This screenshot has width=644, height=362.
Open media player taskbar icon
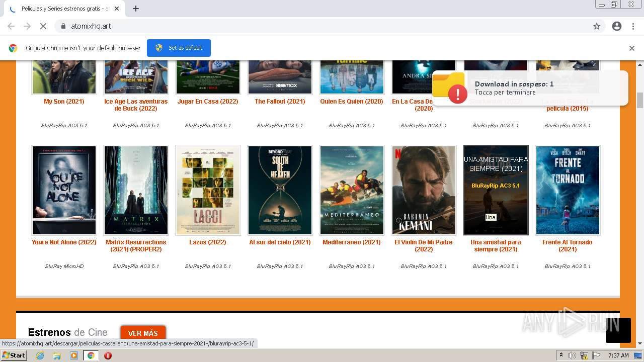click(x=74, y=355)
